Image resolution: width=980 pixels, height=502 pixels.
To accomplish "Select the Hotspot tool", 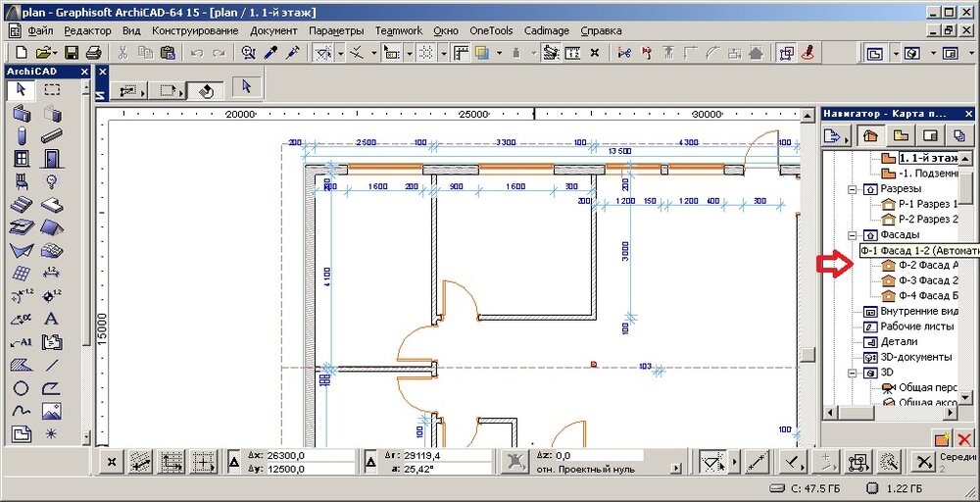I will click(52, 433).
